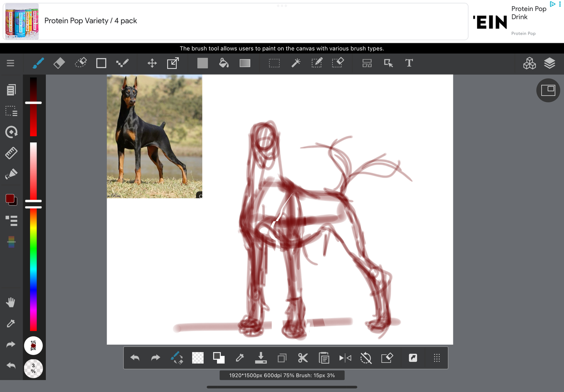
Task: Click the scissors cut icon
Action: [303, 358]
